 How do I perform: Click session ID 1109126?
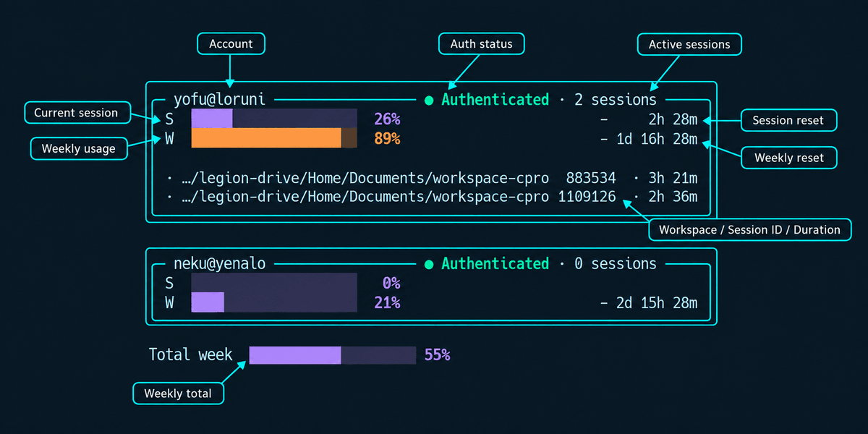(x=587, y=197)
